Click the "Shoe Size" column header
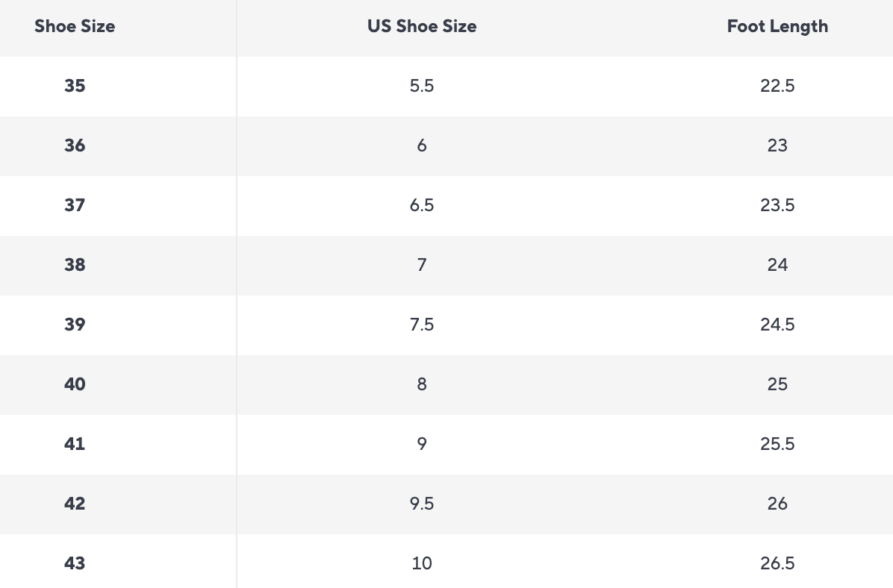Image resolution: width=893 pixels, height=588 pixels. click(75, 27)
